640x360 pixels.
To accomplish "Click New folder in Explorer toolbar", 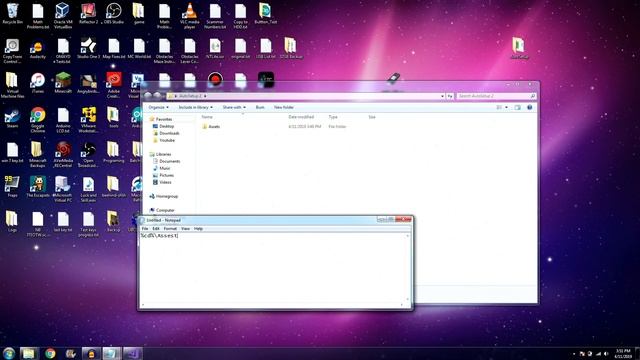I will point(284,107).
